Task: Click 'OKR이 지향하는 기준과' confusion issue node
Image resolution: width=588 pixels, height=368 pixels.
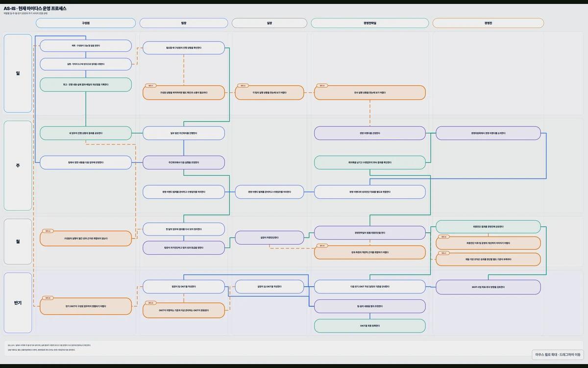Action: click(x=184, y=310)
